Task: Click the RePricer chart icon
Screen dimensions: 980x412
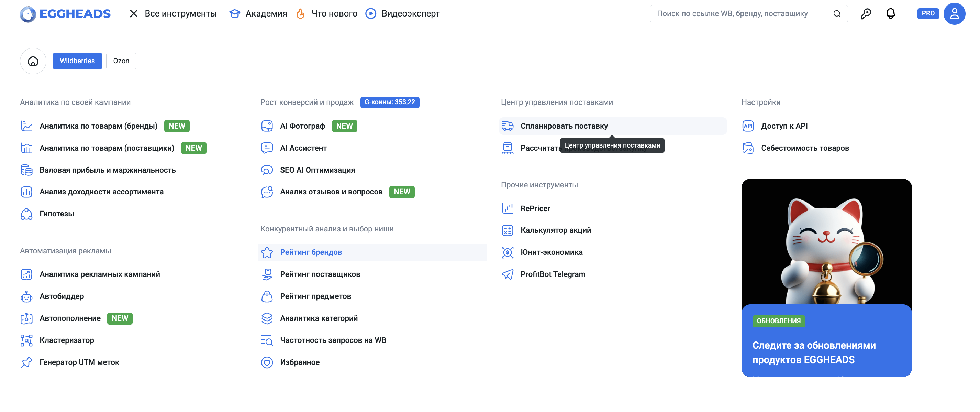Action: (x=508, y=209)
